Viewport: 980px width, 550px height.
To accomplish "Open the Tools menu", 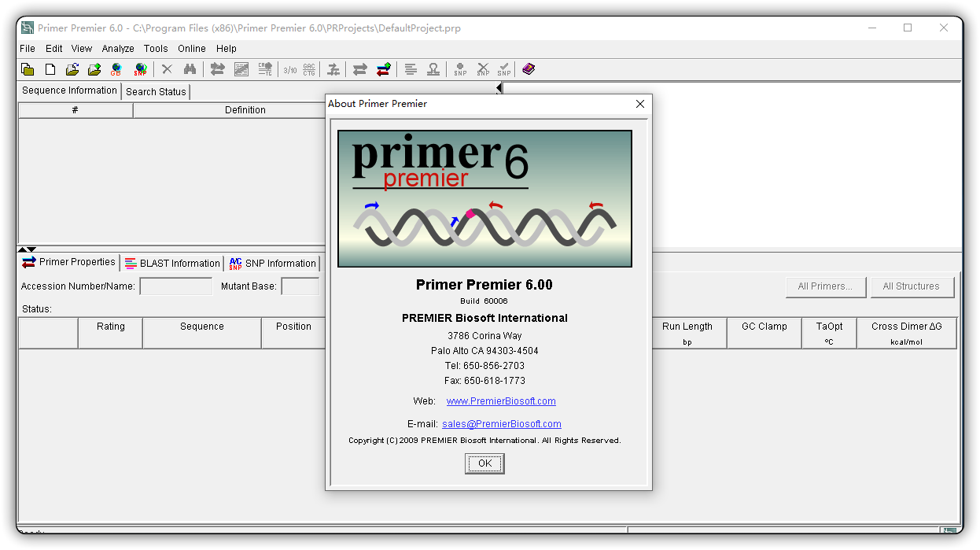I will pos(156,49).
